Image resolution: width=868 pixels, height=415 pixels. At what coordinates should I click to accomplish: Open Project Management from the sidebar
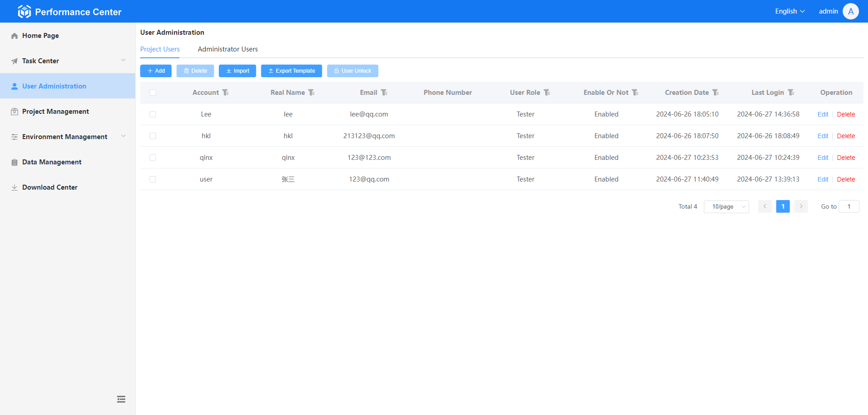(56, 112)
